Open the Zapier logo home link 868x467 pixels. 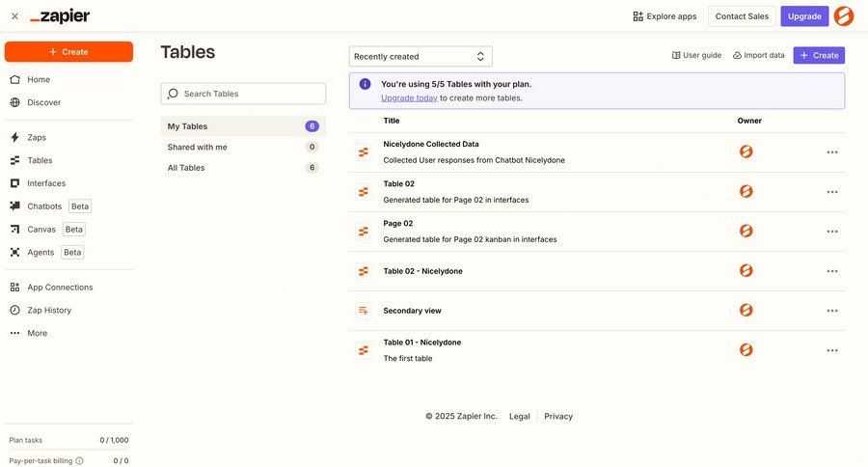click(60, 16)
